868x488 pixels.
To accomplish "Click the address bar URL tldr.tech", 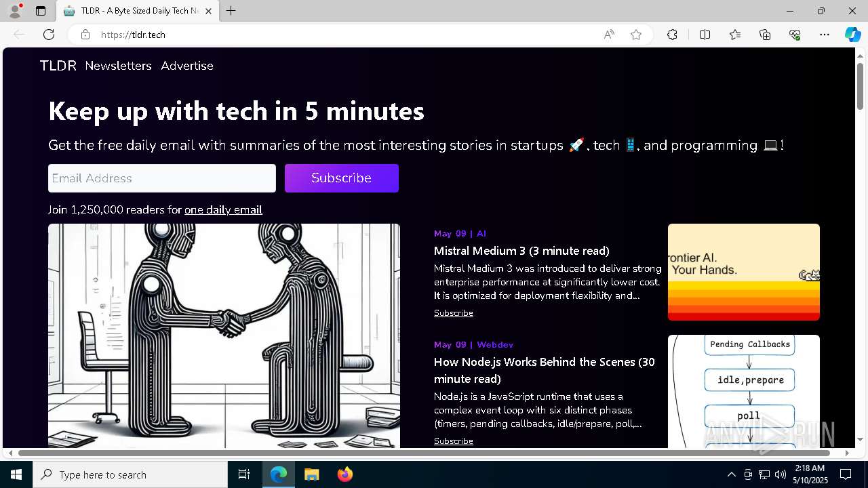I will 133,35.
